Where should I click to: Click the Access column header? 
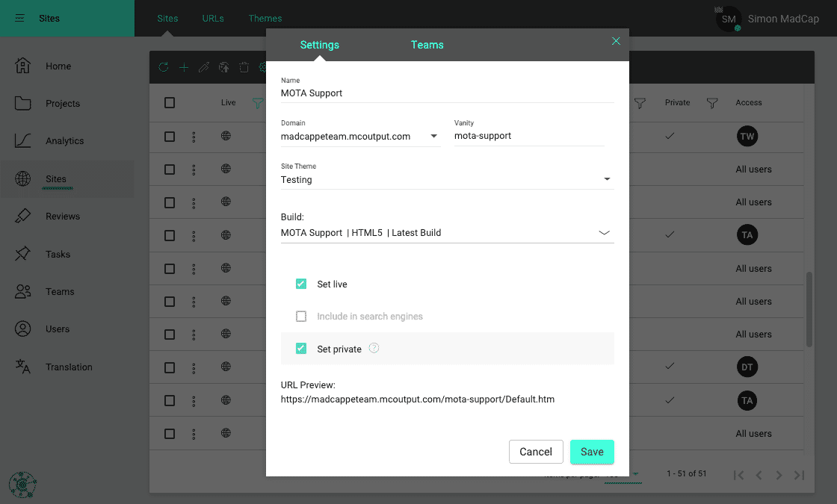click(x=748, y=102)
